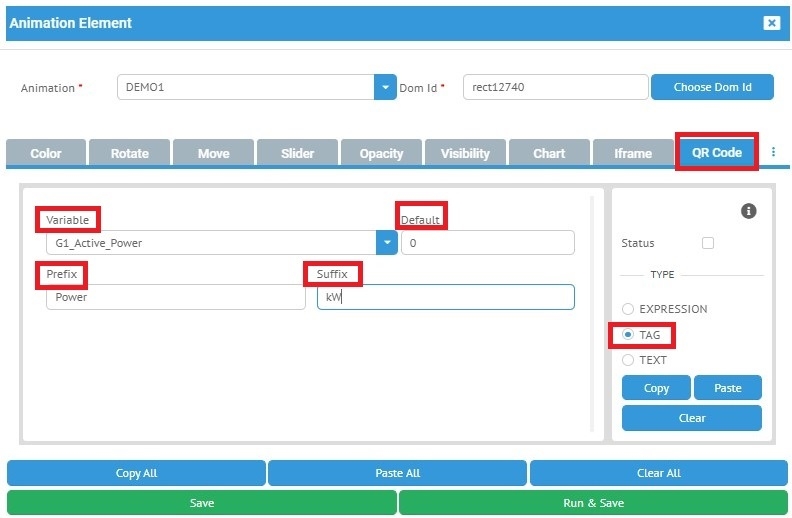Open the Variable G1_Active_Power dropdown
The height and width of the screenshot is (518, 792).
385,243
